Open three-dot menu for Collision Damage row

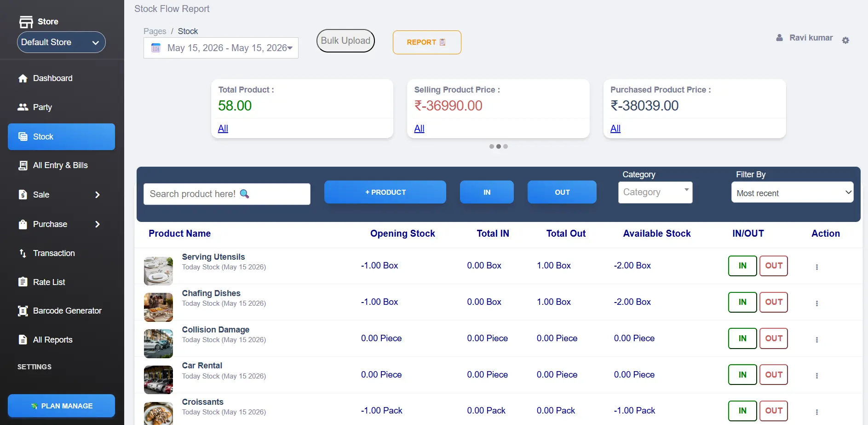[x=817, y=340]
